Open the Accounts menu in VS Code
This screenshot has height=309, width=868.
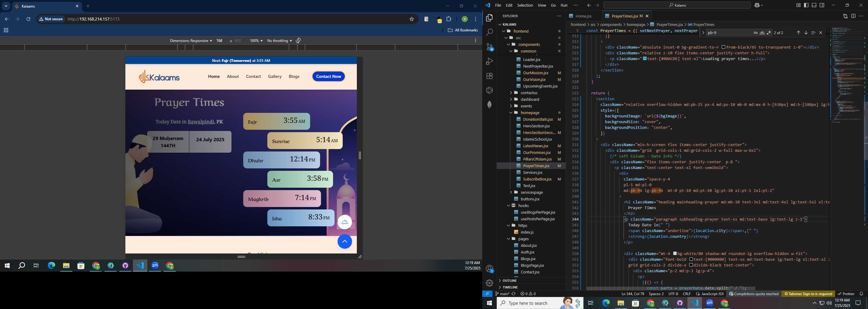489,269
